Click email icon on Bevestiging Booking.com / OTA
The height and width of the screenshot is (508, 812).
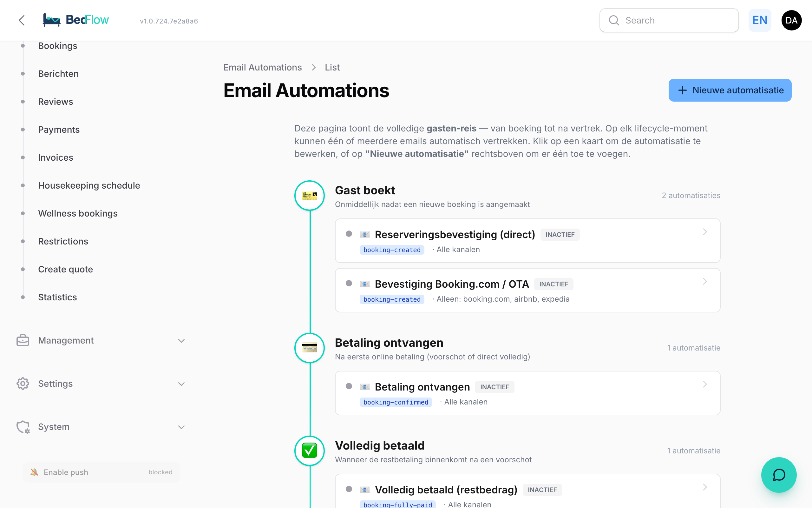click(x=364, y=284)
